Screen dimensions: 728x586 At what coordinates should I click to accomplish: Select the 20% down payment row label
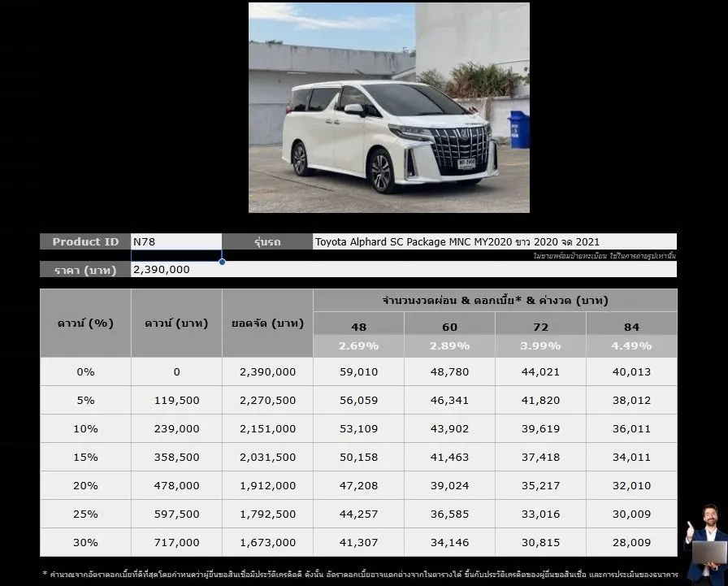pyautogui.click(x=85, y=485)
